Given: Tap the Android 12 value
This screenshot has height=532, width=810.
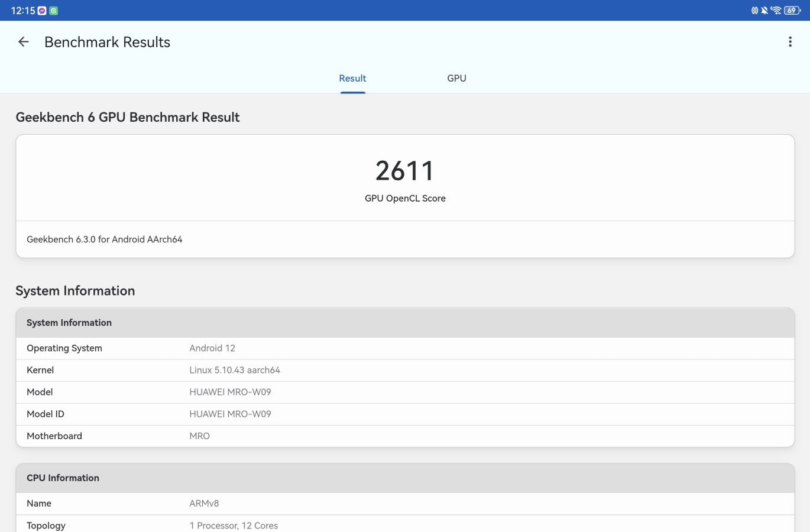Looking at the screenshot, I should 212,348.
